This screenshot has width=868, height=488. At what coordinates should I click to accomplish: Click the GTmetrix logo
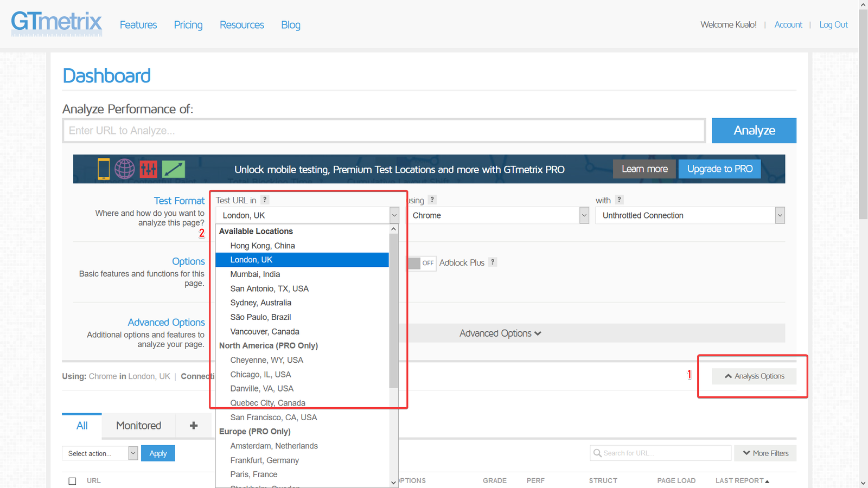(56, 23)
